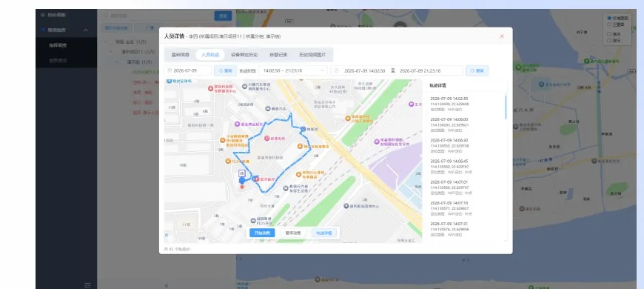Select 卫星图 radio on background map
The width and height of the screenshot is (644, 289).
[x=609, y=24]
